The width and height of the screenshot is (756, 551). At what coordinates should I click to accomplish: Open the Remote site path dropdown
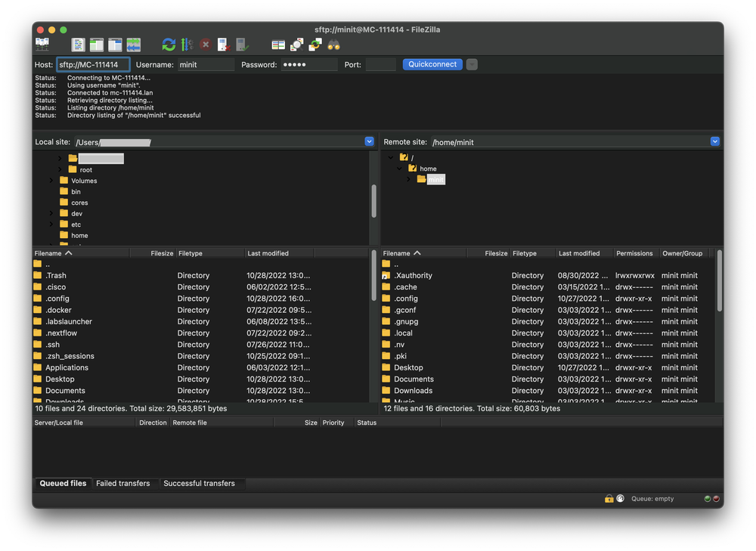715,142
